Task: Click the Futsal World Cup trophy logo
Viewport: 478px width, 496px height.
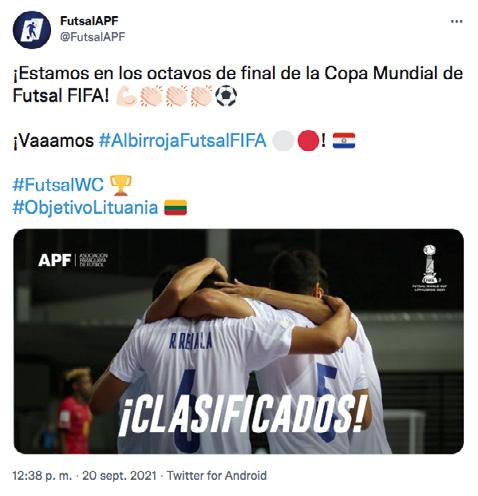Action: (x=429, y=268)
